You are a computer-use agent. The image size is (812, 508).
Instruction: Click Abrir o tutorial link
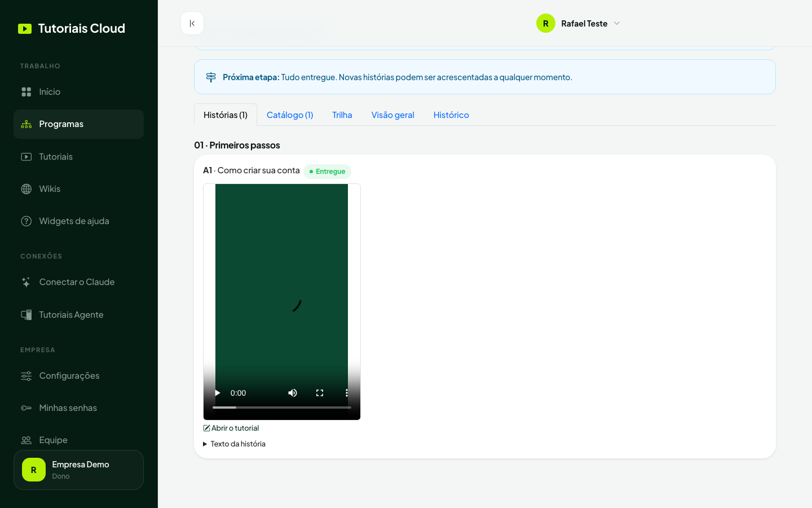231,428
